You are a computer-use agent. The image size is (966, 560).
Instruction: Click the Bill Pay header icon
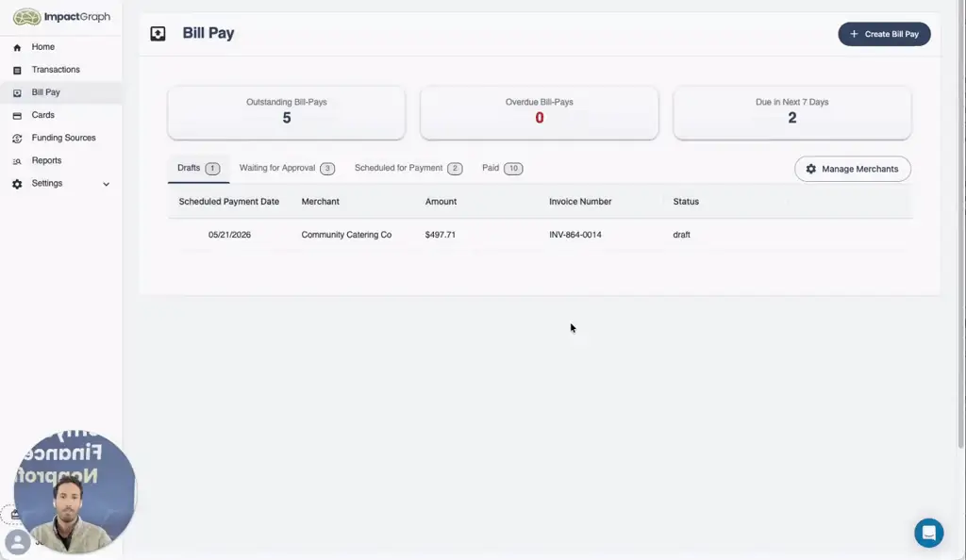[158, 34]
